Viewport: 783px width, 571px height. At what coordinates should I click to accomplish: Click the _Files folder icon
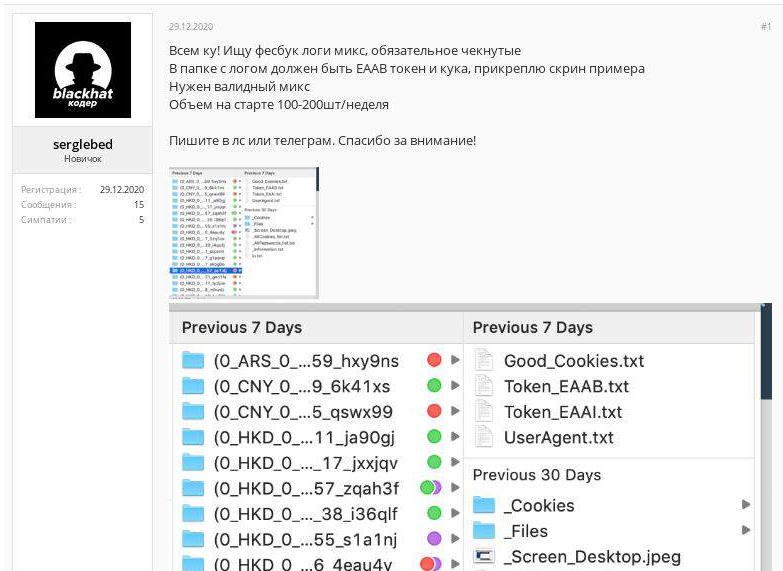click(x=484, y=531)
